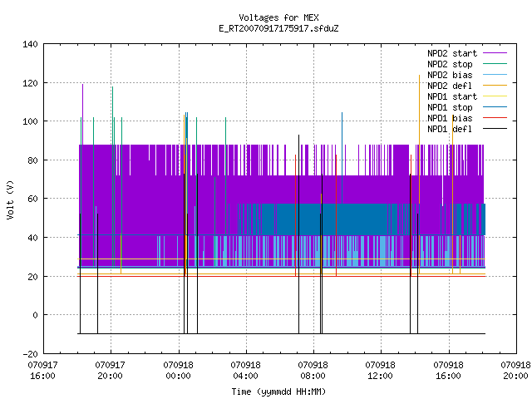Click the 'NPD2 start' legend label
The image size is (532, 399).
(452, 53)
